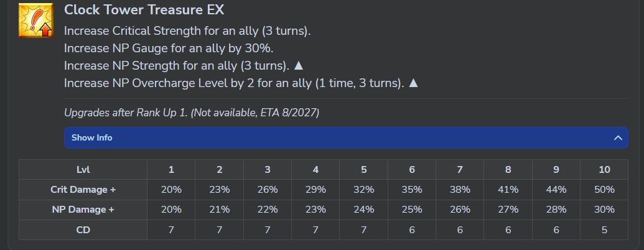
Task: Collapse the Show Info panel using the chevron
Action: pyautogui.click(x=617, y=137)
